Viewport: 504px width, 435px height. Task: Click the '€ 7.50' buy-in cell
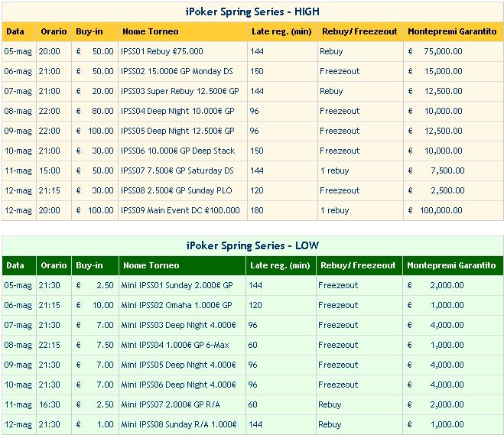tap(95, 345)
